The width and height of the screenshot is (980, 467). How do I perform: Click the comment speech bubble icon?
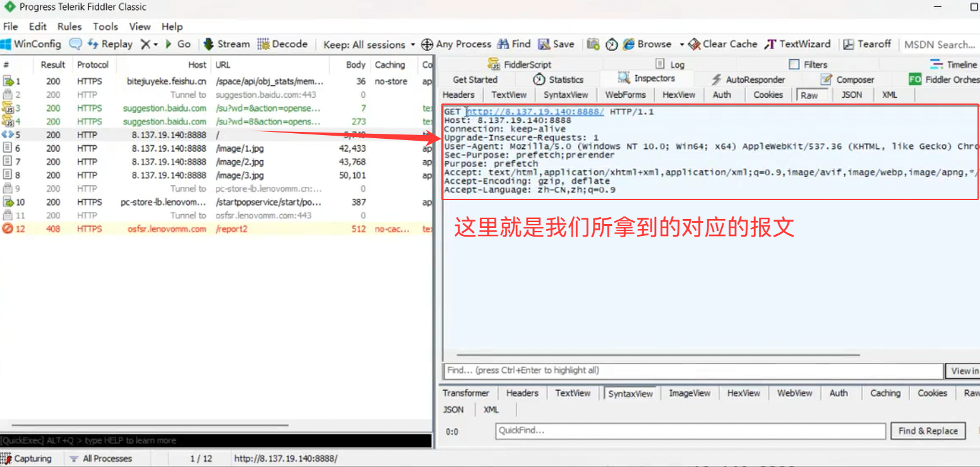(76, 44)
